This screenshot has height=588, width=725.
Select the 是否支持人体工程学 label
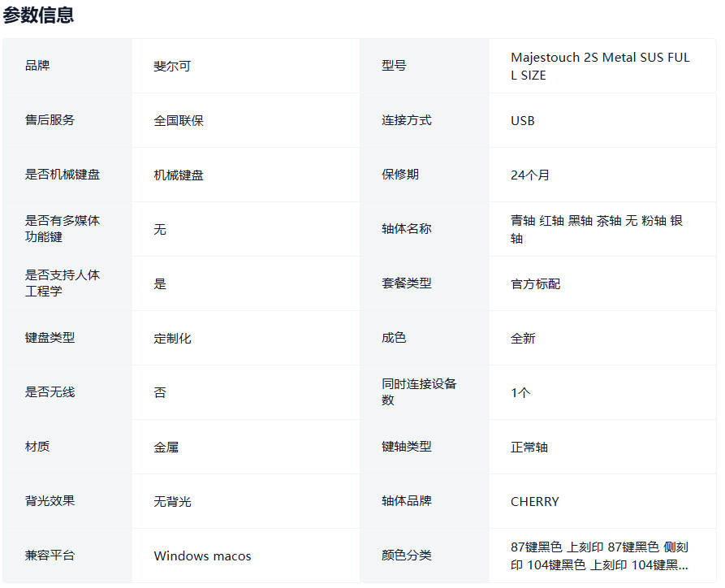pos(63,283)
